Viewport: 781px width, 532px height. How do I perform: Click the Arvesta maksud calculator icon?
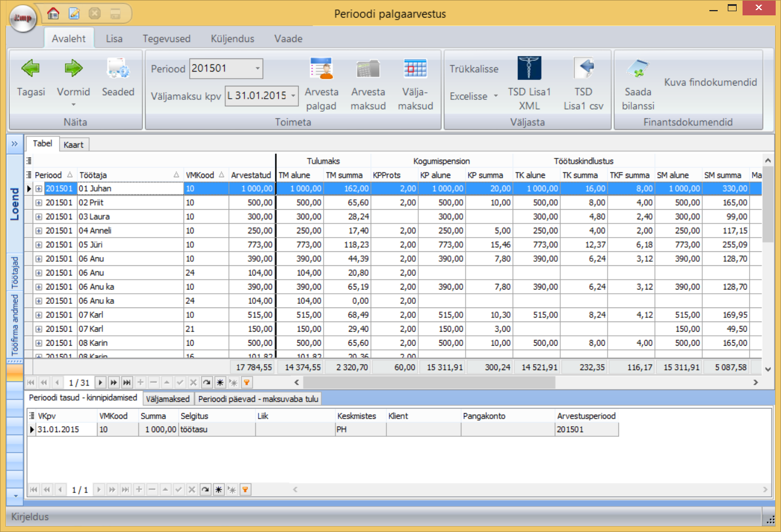point(368,69)
